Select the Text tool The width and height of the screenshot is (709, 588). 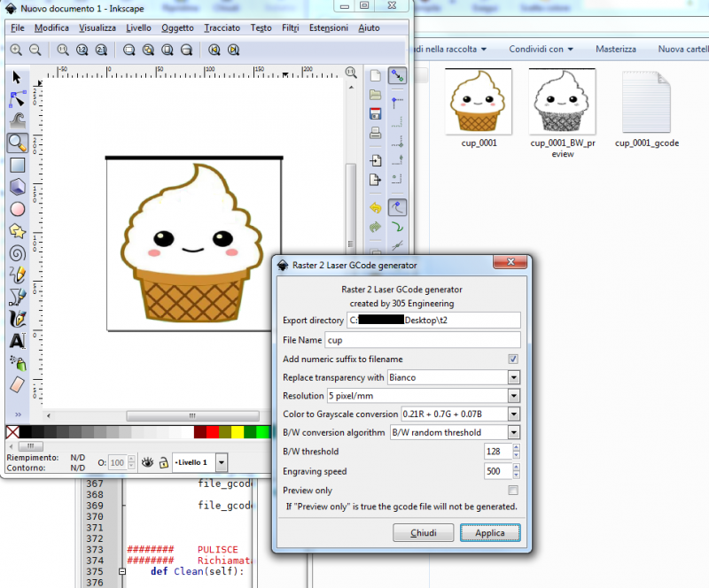click(17, 341)
